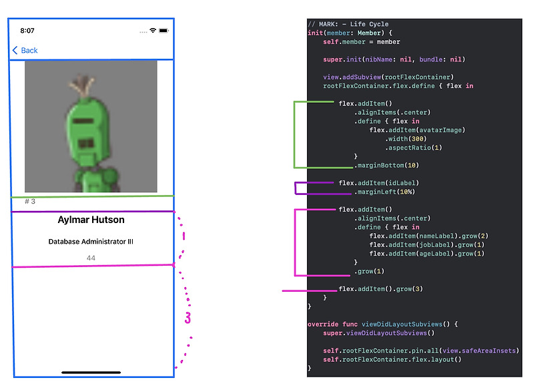Viewport: 534px width, 392px height.
Task: Select the '# 3' identifier label
Action: pyautogui.click(x=29, y=200)
